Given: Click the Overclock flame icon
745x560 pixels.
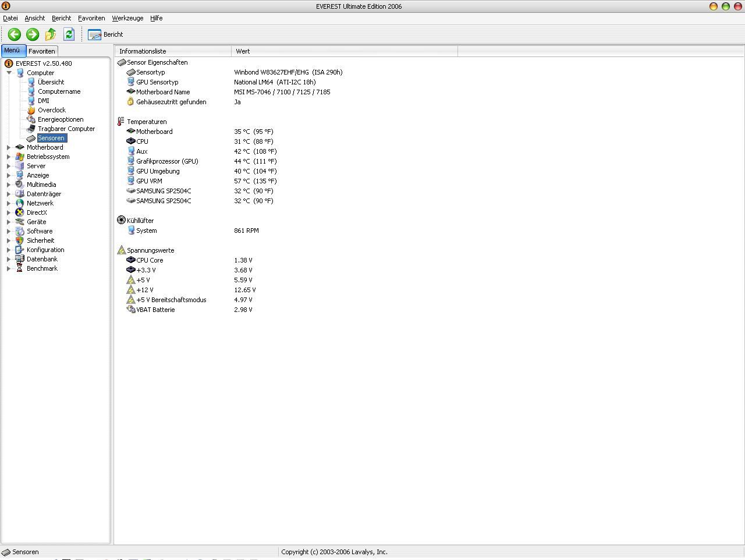Looking at the screenshot, I should pos(31,110).
